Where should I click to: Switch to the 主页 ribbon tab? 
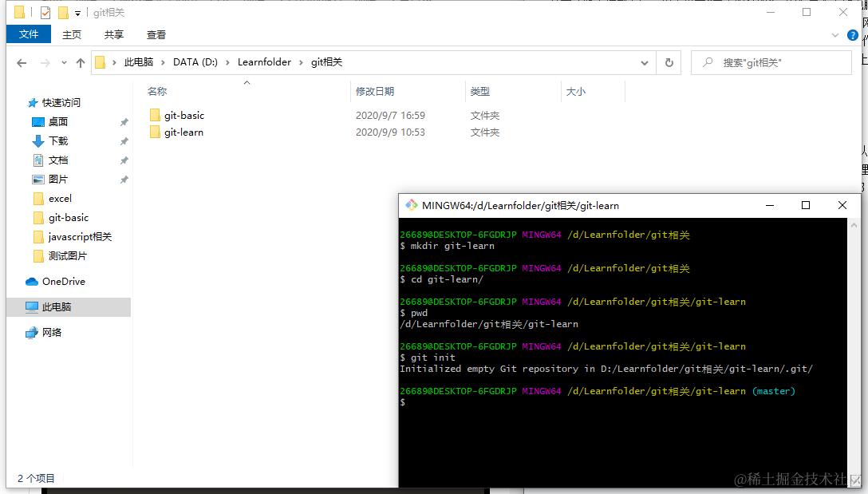72,35
